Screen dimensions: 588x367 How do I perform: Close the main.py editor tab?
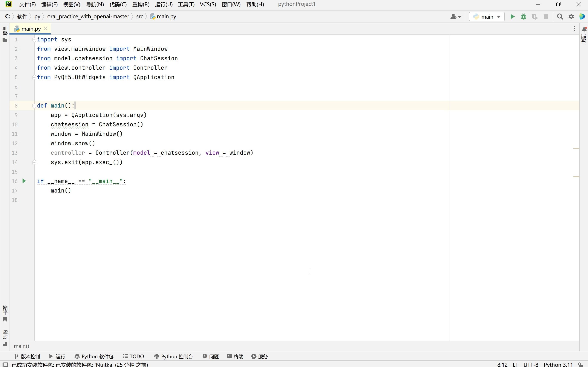45,29
